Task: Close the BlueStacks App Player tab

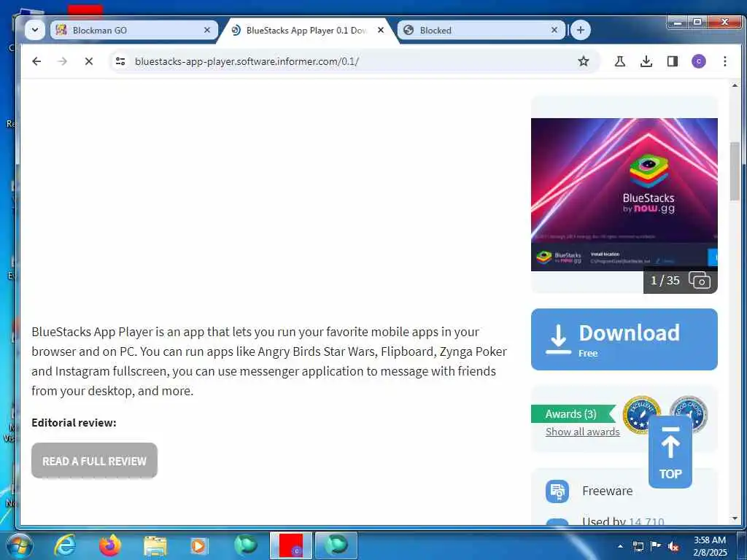Action: [x=381, y=30]
